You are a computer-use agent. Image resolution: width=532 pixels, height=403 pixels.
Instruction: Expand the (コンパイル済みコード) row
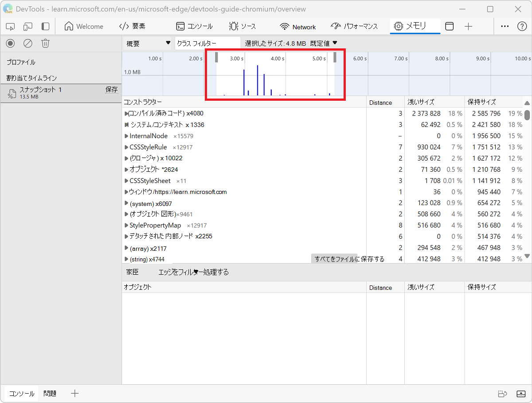click(126, 114)
